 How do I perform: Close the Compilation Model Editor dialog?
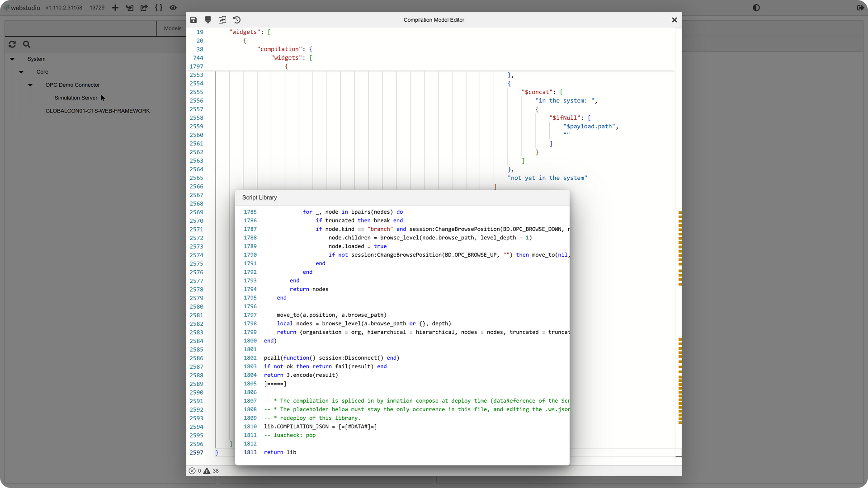[674, 20]
